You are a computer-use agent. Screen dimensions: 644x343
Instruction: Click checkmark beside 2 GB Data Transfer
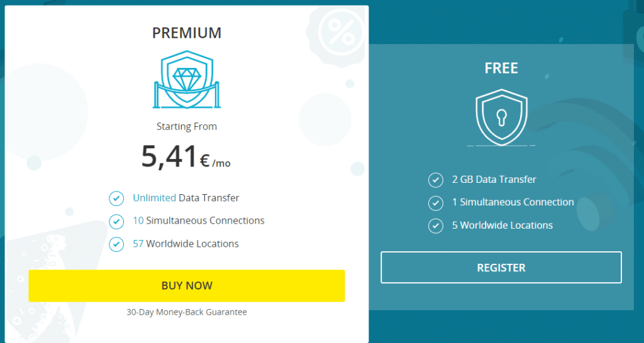pyautogui.click(x=436, y=180)
